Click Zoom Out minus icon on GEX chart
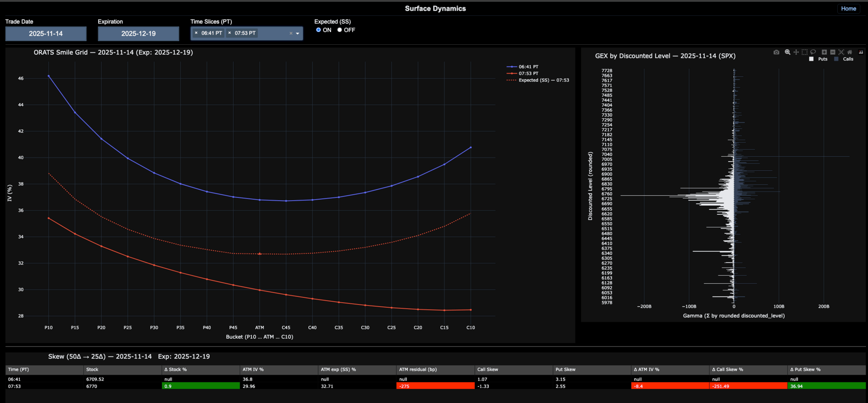Image resolution: width=868 pixels, height=403 pixels. [833, 52]
